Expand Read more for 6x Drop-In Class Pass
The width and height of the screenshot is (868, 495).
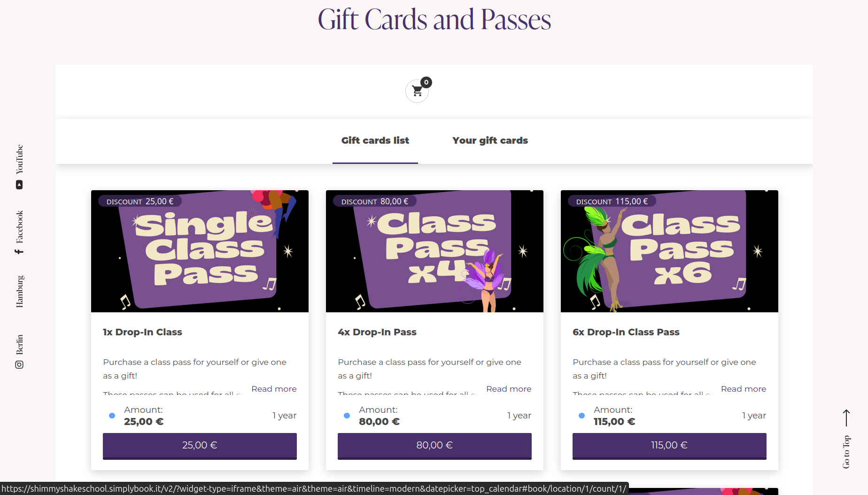click(x=744, y=389)
